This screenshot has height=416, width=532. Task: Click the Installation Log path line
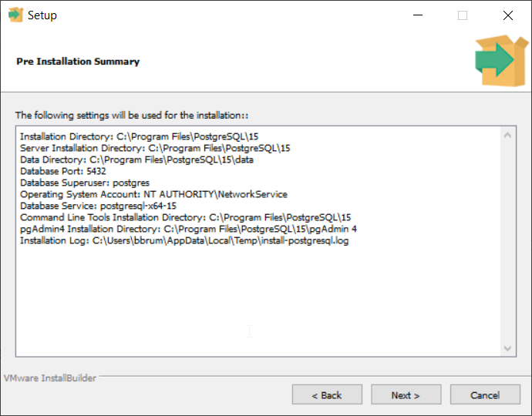184,240
